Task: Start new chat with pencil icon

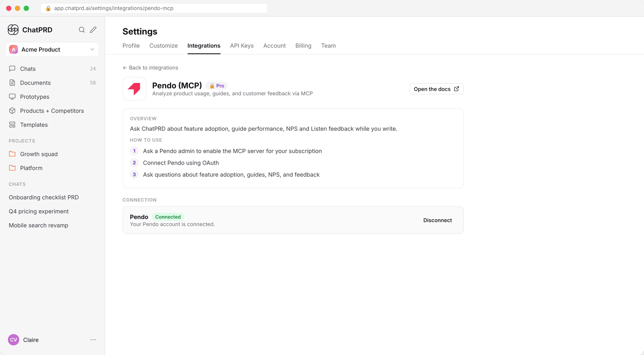Action: (93, 30)
